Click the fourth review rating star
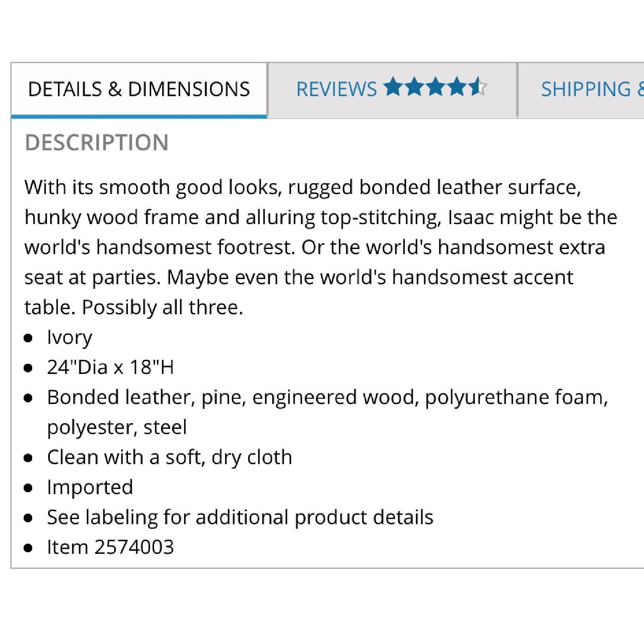The image size is (644, 644). [458, 87]
